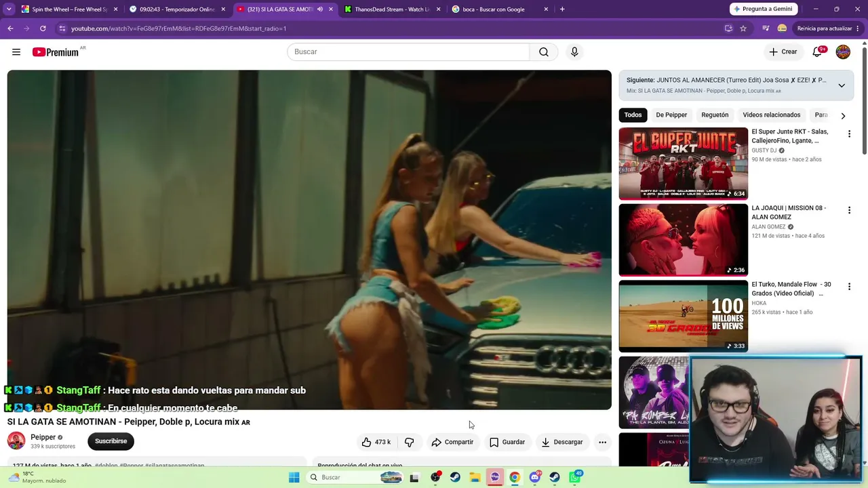Dislike the video
The image size is (868, 488).
pyautogui.click(x=409, y=442)
